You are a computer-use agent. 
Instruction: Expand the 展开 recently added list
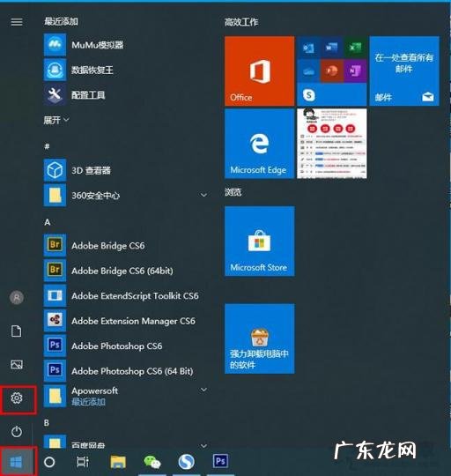(56, 120)
